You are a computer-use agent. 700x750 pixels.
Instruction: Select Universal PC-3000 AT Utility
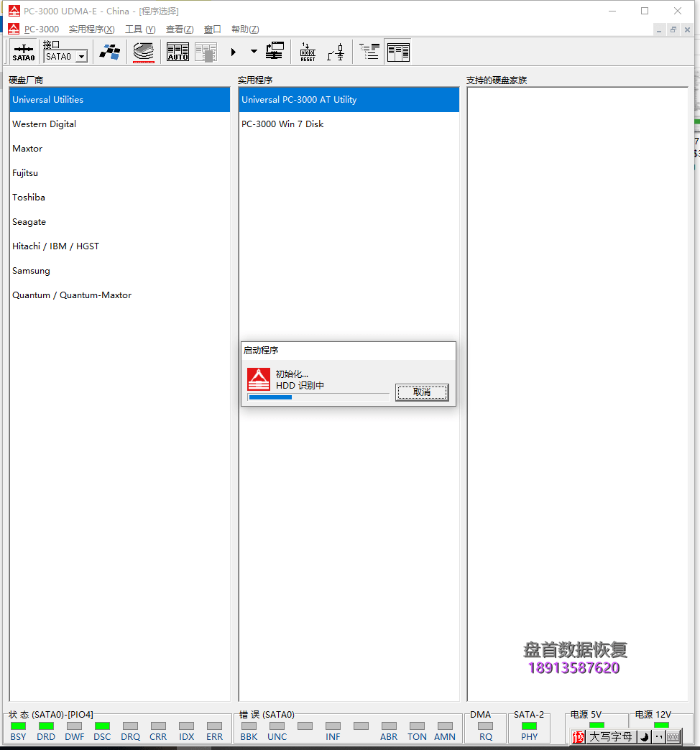point(349,99)
